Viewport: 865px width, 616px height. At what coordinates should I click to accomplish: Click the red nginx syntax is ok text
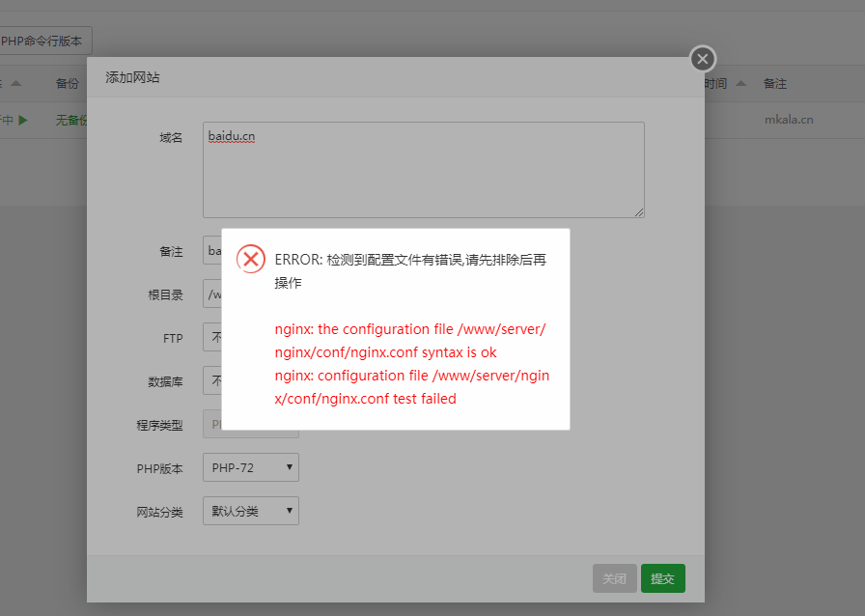click(x=410, y=341)
